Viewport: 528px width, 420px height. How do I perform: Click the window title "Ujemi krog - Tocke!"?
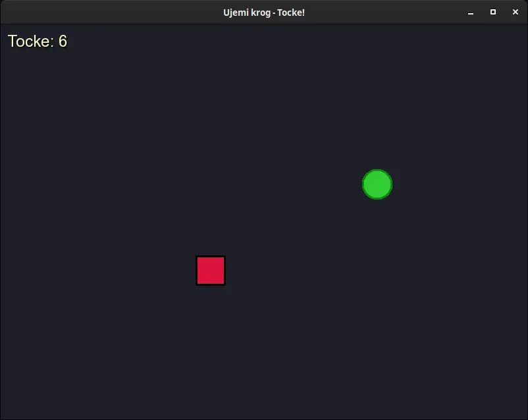pyautogui.click(x=264, y=13)
